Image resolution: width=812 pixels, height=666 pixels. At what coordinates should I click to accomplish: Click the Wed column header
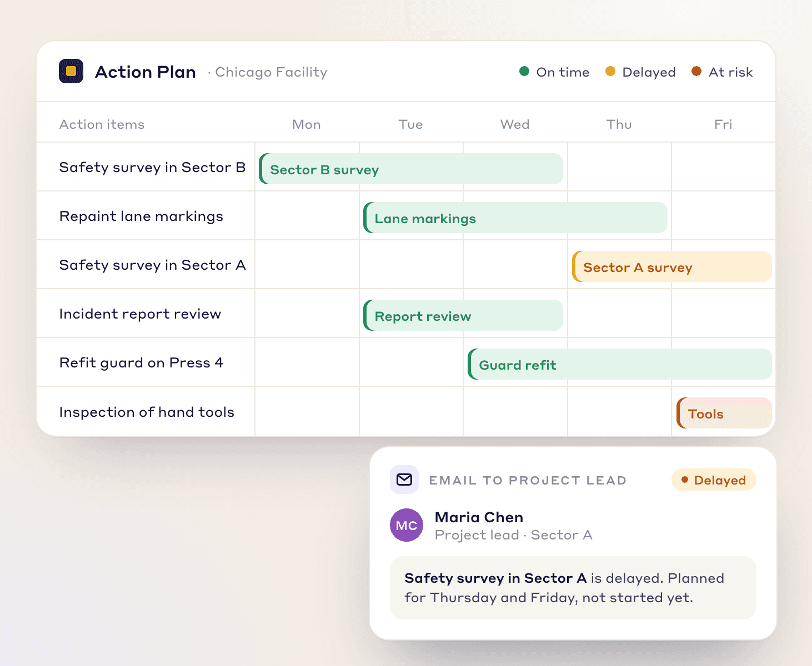515,124
